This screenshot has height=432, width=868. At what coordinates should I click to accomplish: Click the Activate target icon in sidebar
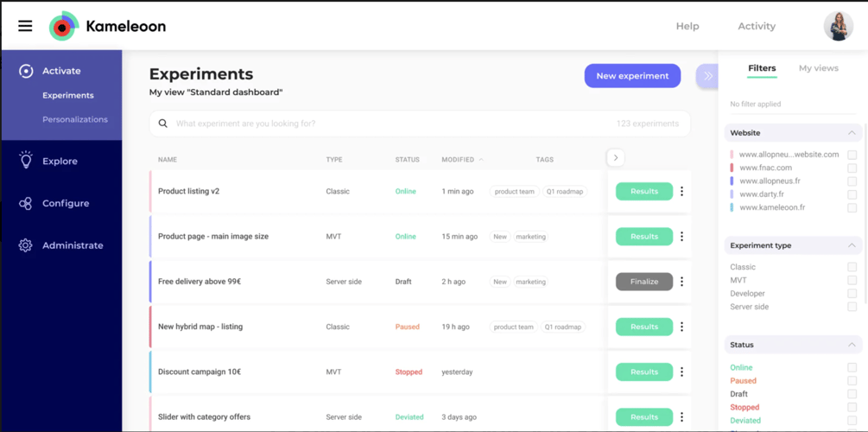point(26,71)
